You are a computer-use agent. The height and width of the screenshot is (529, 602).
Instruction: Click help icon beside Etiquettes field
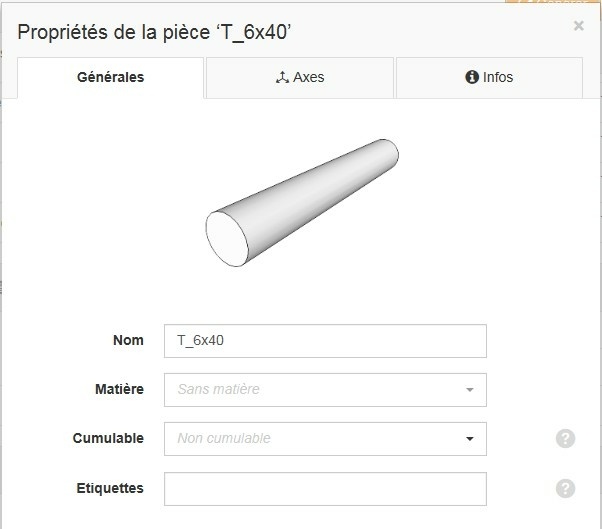coord(565,488)
